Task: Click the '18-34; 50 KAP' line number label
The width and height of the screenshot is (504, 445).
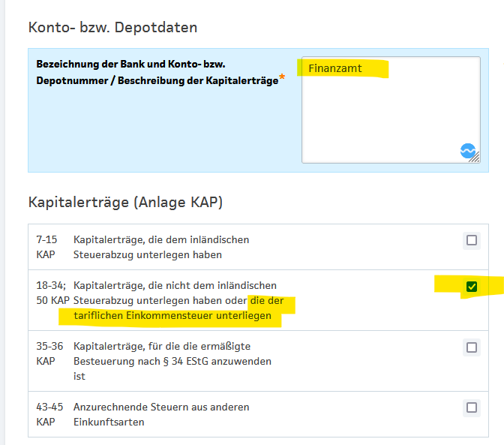Action: [x=50, y=293]
